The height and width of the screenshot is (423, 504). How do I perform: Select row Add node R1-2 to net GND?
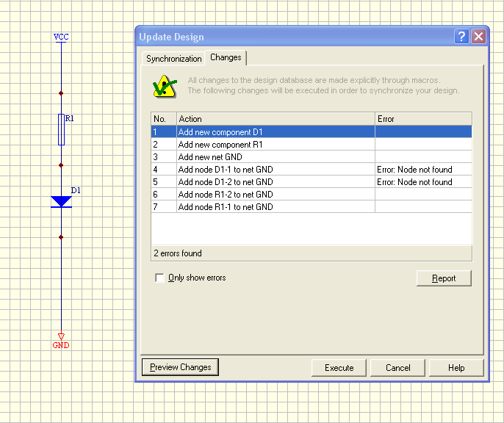click(x=312, y=195)
